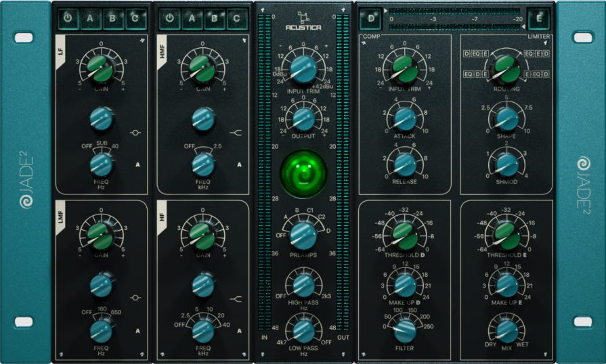The height and width of the screenshot is (364, 606).
Task: Enable the C button above the HMF band
Action: [236, 18]
